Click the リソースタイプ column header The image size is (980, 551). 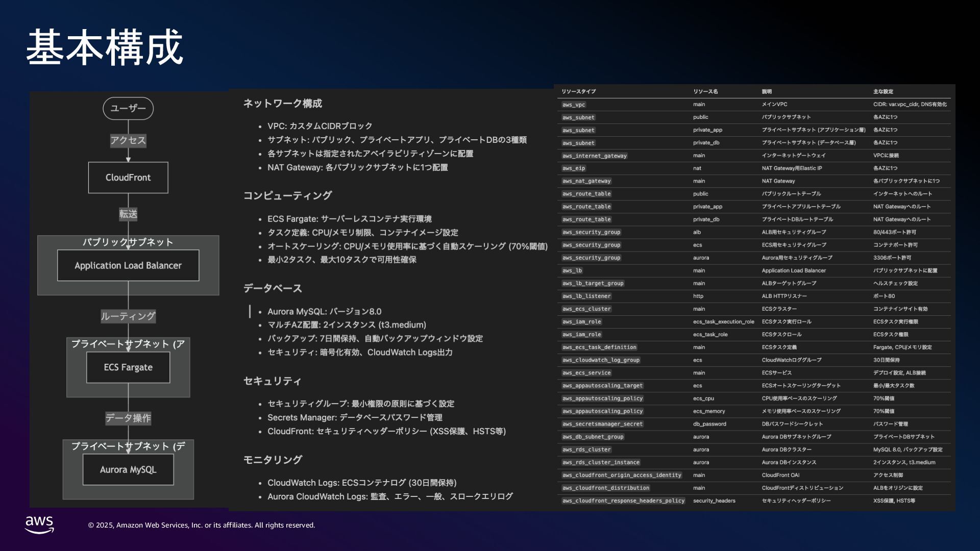[578, 92]
